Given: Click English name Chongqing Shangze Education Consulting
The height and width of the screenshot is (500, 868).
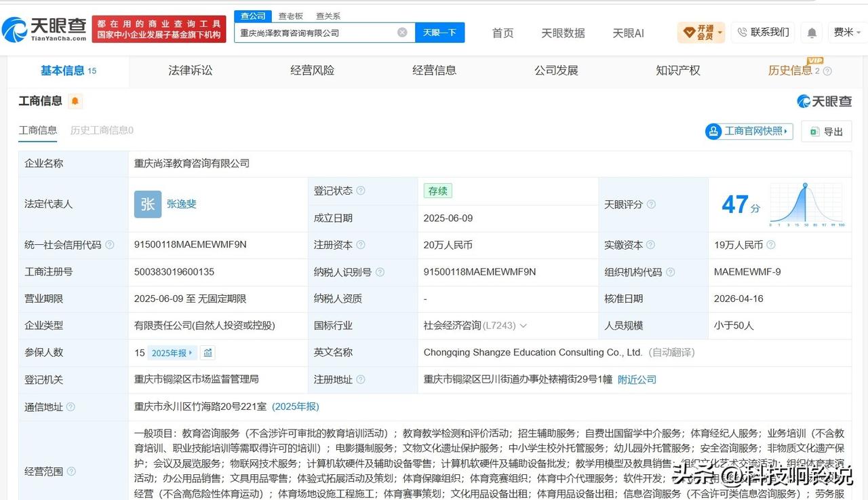Looking at the screenshot, I should [533, 353].
